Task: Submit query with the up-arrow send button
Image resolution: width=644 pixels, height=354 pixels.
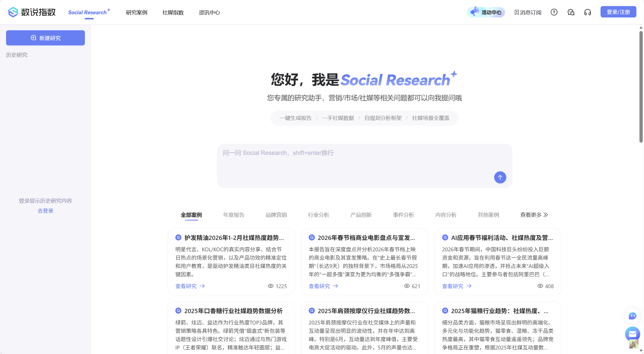Action: click(500, 177)
